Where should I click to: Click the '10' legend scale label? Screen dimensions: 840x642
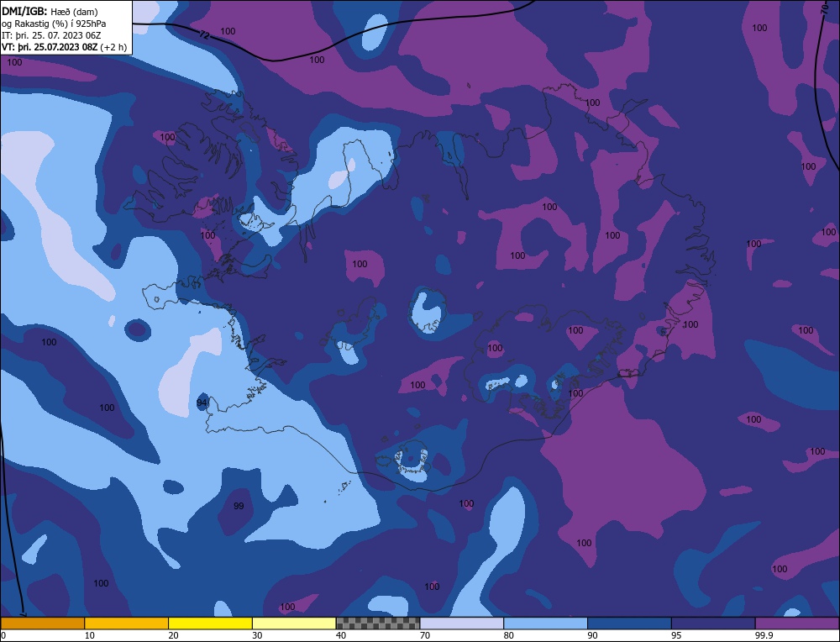tap(90, 635)
